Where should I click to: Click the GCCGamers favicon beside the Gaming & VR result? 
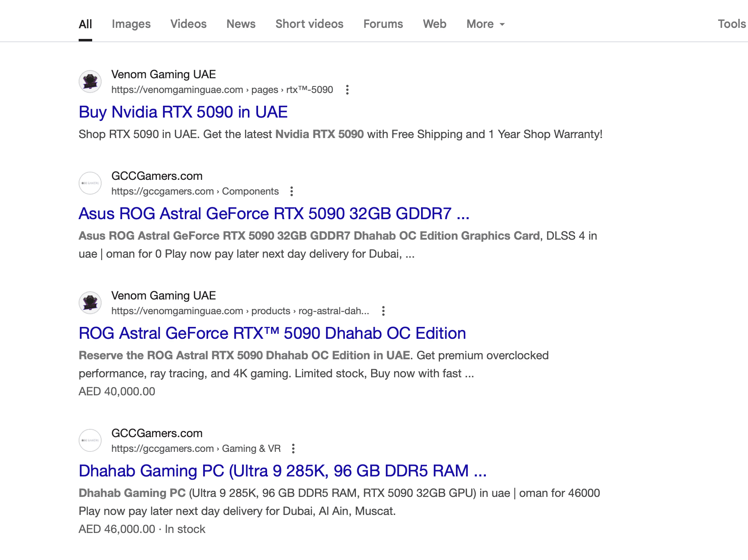90,440
